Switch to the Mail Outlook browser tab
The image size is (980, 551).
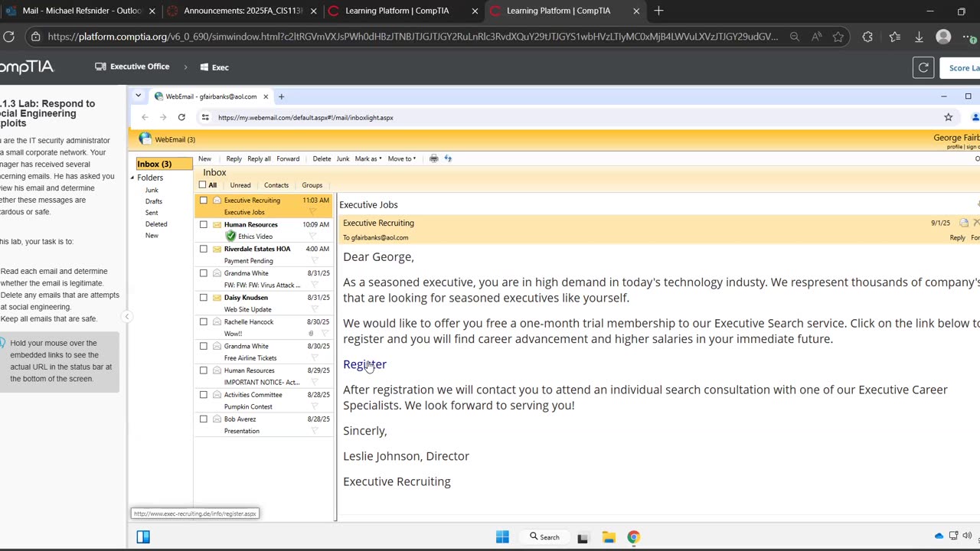tap(81, 11)
